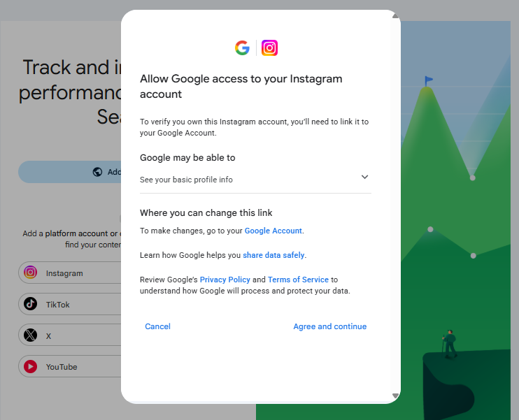
Task: Select the Instagram platform label in background
Action: 64,273
